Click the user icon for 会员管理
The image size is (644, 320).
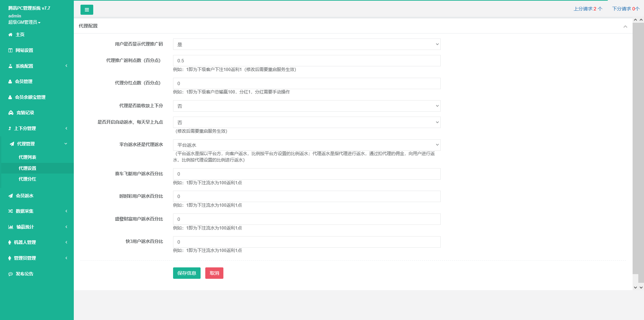coord(10,81)
